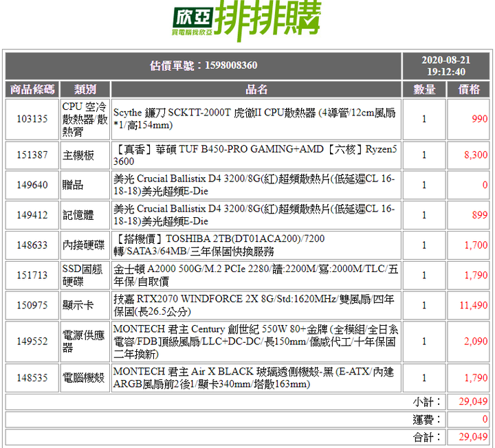This screenshot has height=448, width=495.
Task: Select barcode 149412
Action: (32, 215)
